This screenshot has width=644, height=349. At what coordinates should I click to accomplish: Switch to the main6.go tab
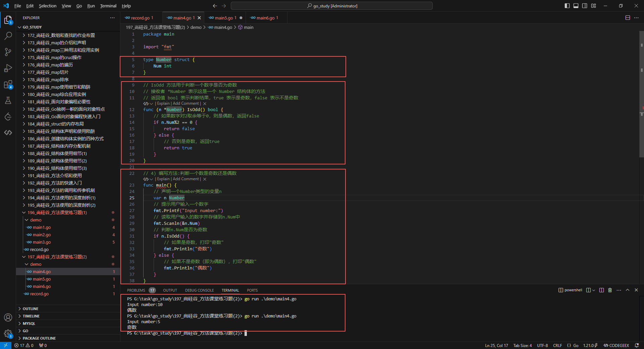pyautogui.click(x=266, y=18)
